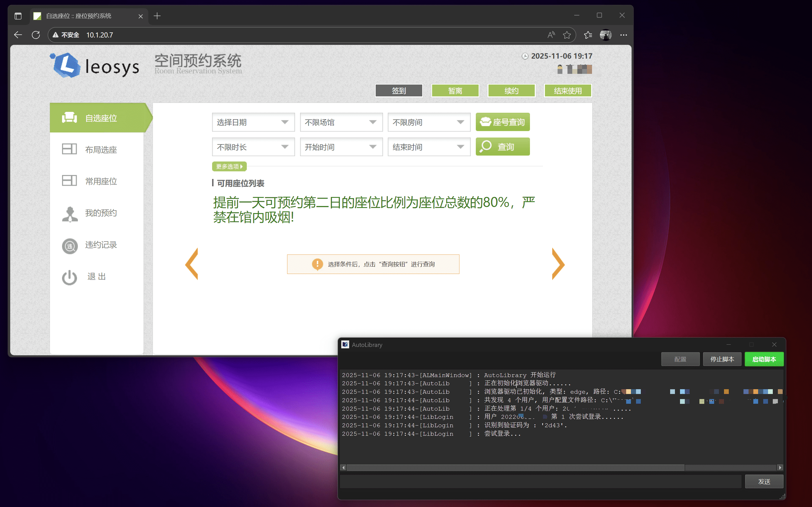This screenshot has height=507, width=812.
Task: Click the 座号查询 seat number query button
Action: tap(502, 122)
